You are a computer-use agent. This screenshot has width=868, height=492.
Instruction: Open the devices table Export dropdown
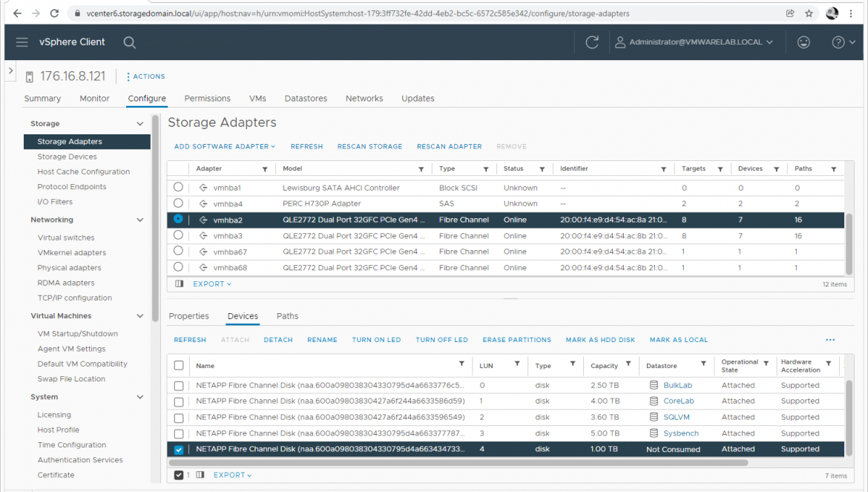pyautogui.click(x=232, y=475)
